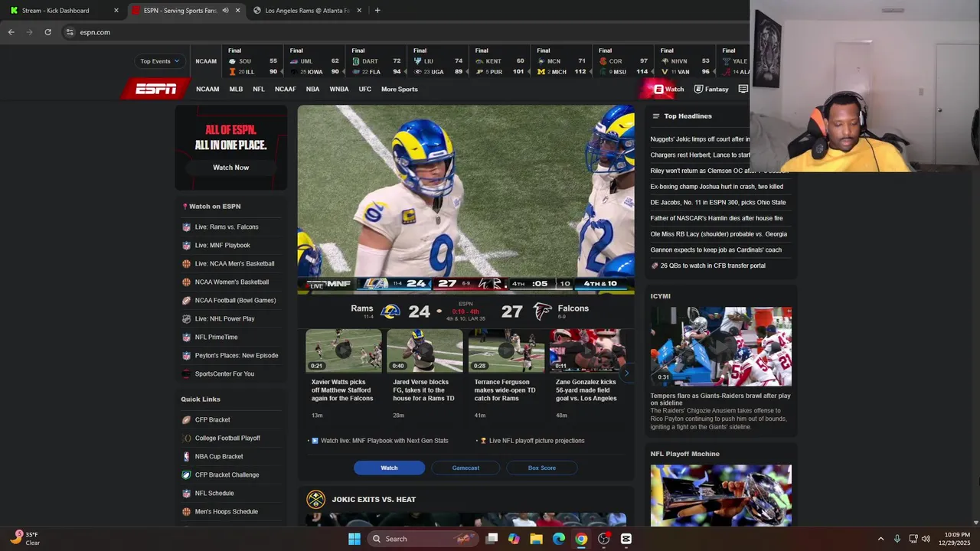Open a new browser tab
The image size is (980, 551).
pos(377,10)
